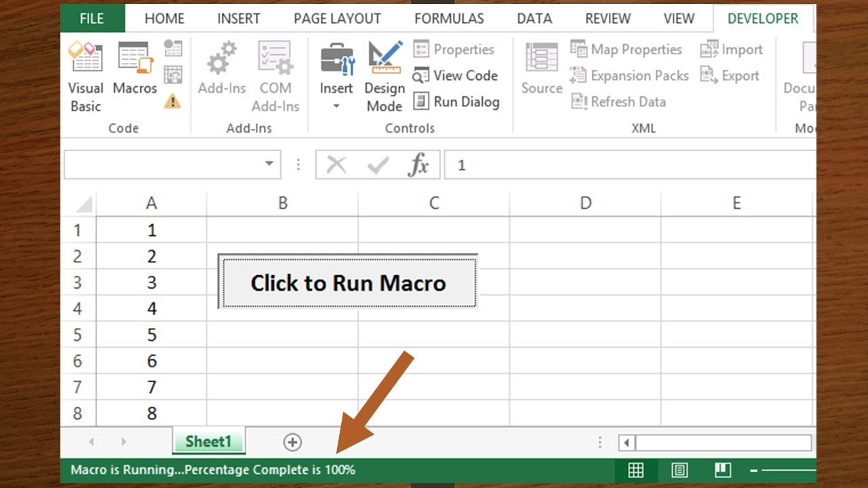Cancel the formula bar entry
Screen dimensions: 868x488
336,165
